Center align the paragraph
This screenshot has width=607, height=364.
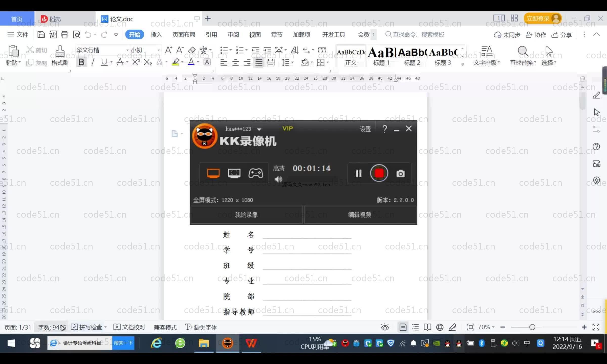coord(235,62)
